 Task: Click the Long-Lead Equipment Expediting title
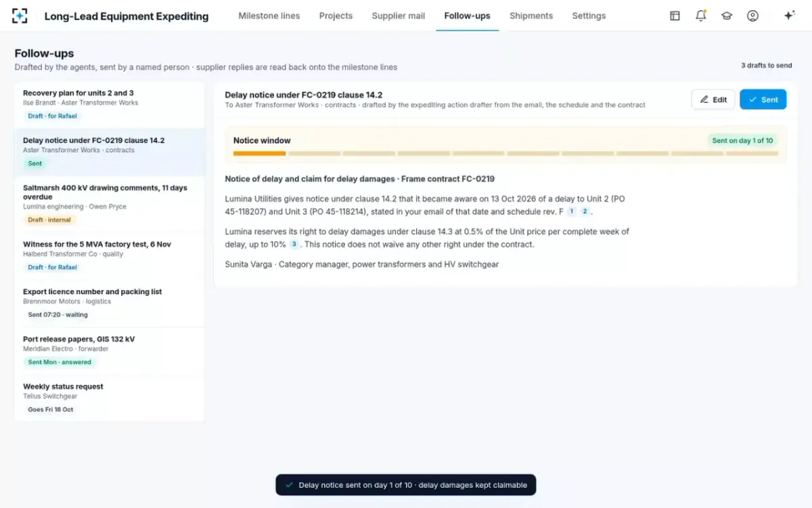tap(127, 16)
